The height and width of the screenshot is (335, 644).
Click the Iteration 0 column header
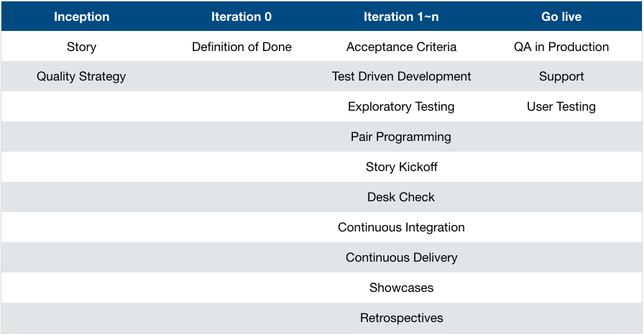click(x=241, y=17)
